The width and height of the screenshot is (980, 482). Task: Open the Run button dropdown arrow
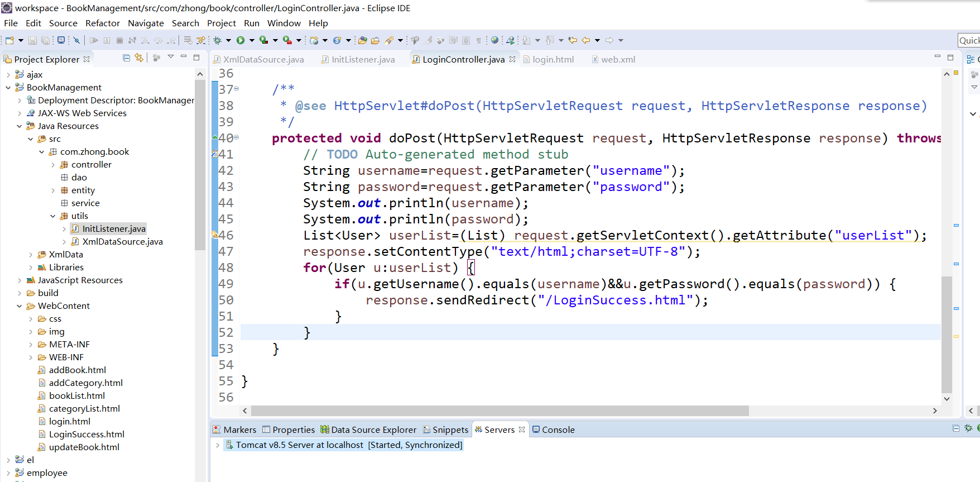point(252,40)
